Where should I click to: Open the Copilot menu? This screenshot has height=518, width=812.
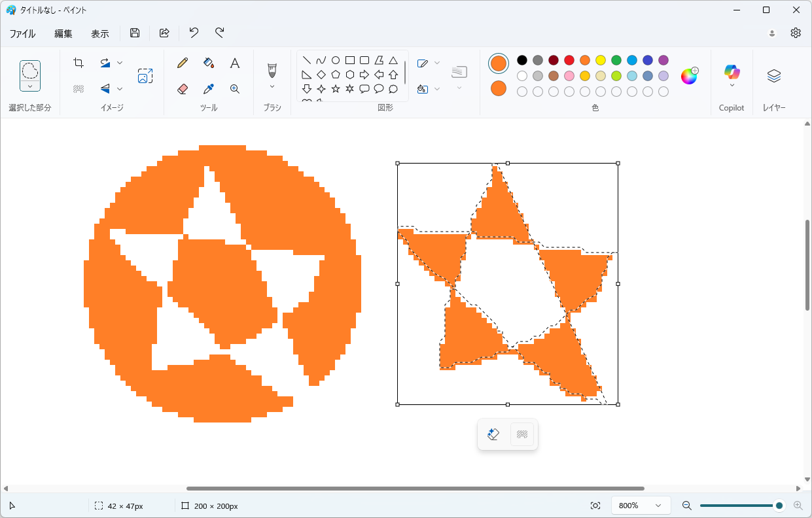pyautogui.click(x=732, y=76)
